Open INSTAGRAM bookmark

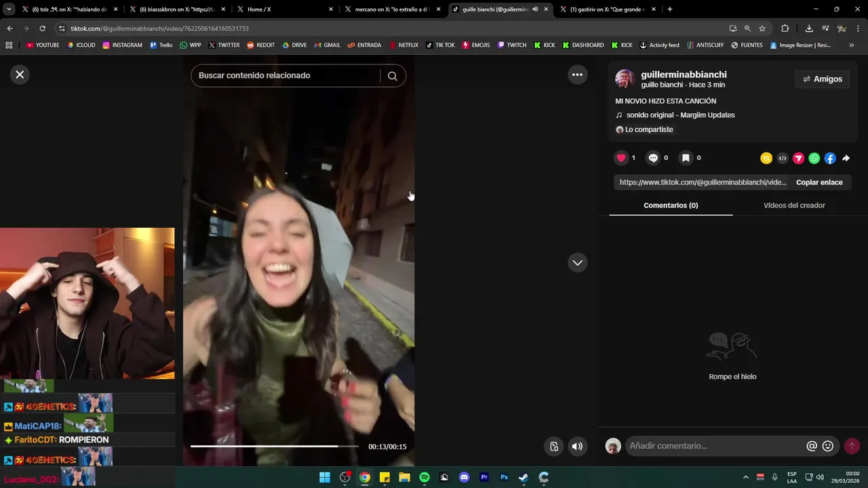coord(123,45)
